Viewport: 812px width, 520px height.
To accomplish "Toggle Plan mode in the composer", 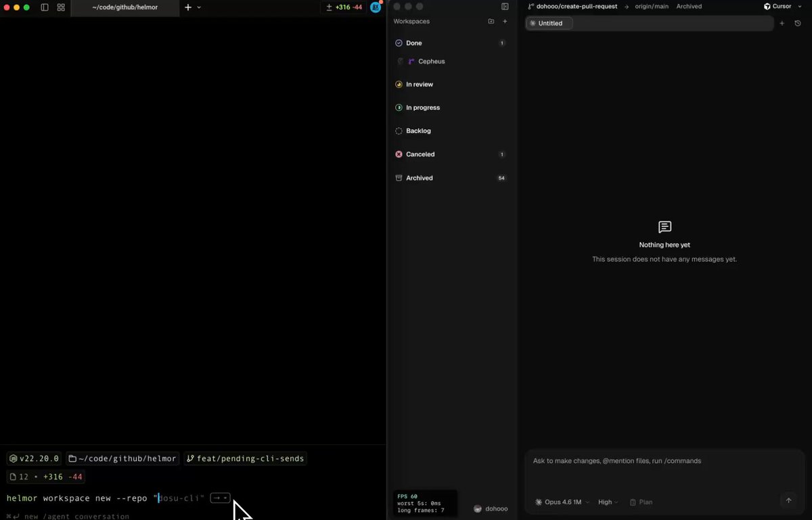I will 641,502.
